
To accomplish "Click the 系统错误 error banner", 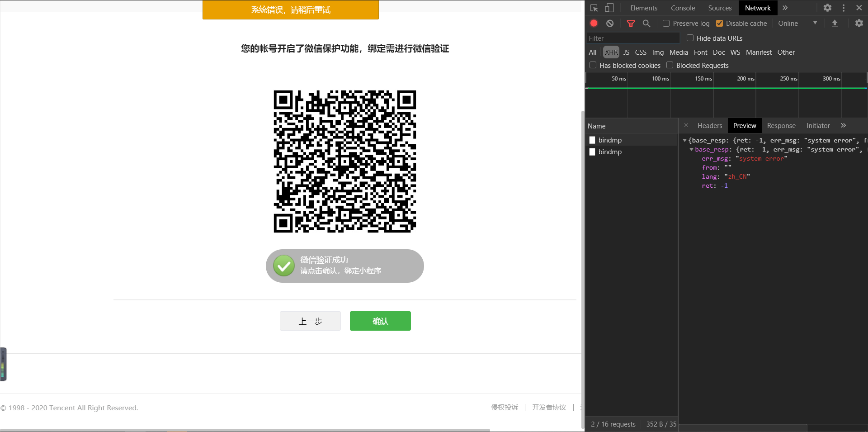I will pos(291,10).
